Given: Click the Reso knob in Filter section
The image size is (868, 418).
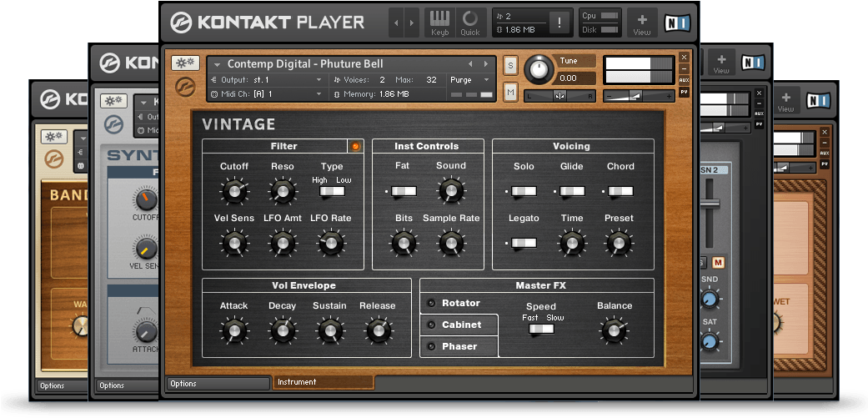Looking at the screenshot, I should pyautogui.click(x=283, y=191).
